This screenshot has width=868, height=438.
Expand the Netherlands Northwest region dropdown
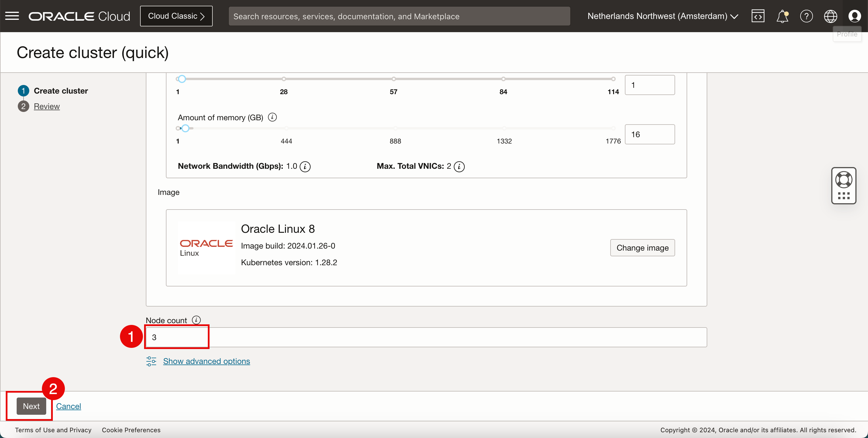pyautogui.click(x=663, y=16)
